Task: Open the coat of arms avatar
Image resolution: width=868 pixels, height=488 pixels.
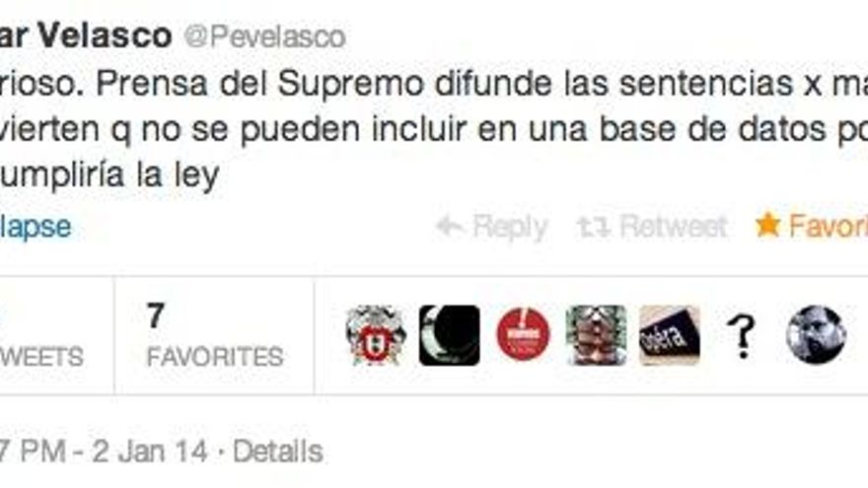Action: (376, 335)
